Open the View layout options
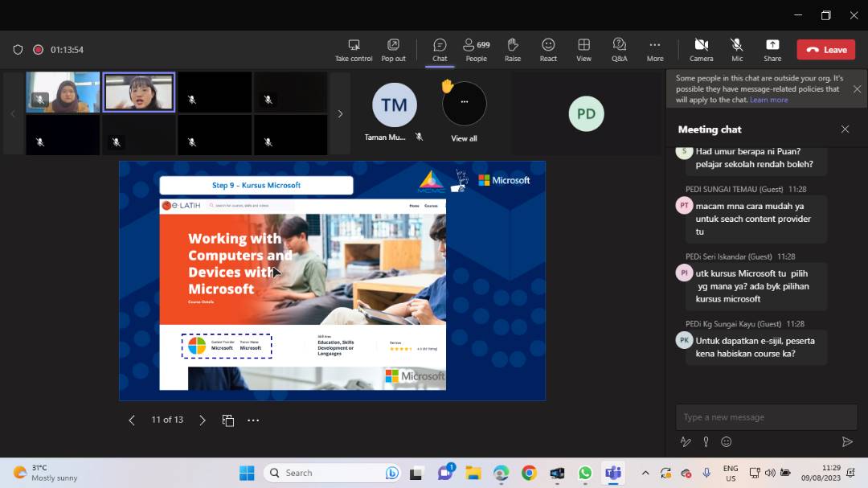This screenshot has height=488, width=868. pyautogui.click(x=583, y=50)
